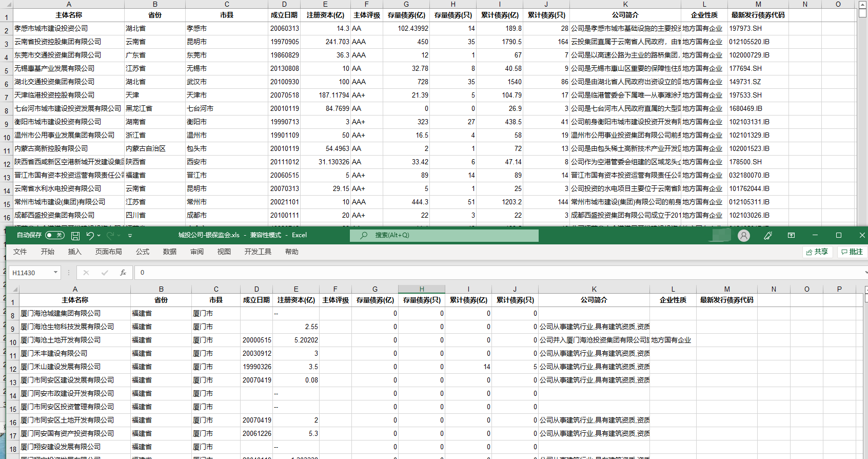This screenshot has width=868, height=459.
Task: Click the Save floppy disk icon
Action: click(x=75, y=236)
